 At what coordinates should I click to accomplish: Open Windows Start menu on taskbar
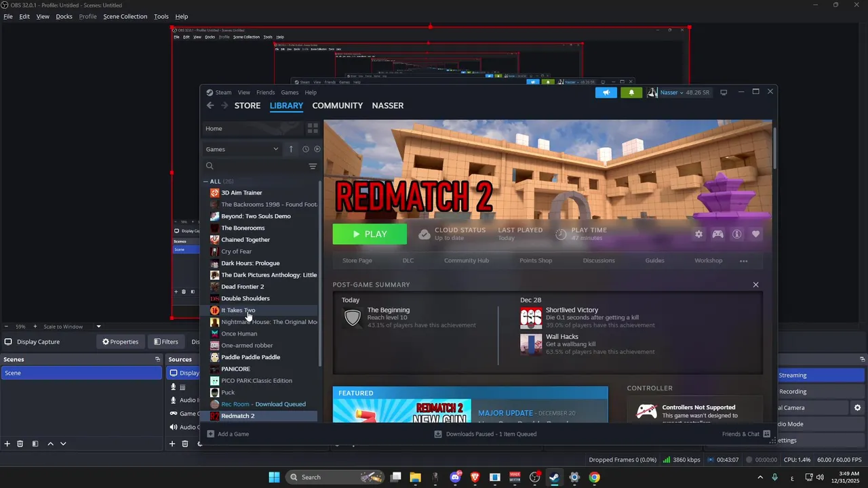[x=274, y=477]
